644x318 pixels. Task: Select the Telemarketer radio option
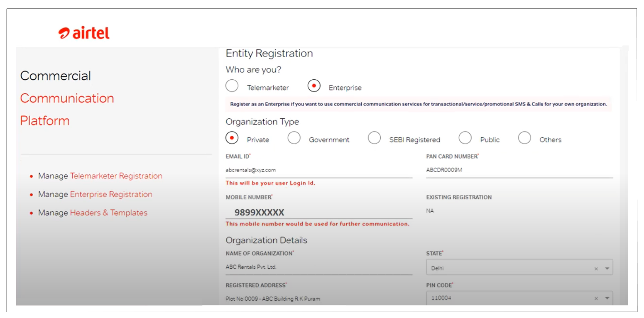pos(232,86)
